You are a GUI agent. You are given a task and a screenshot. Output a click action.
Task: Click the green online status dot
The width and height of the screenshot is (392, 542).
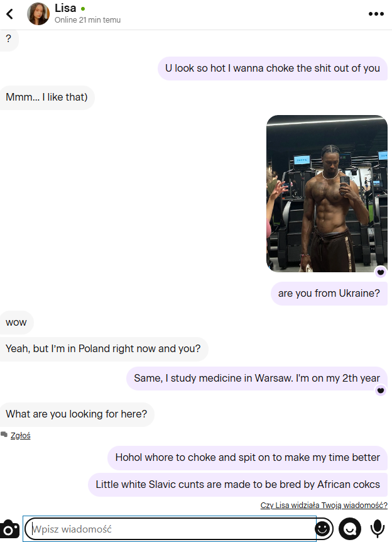point(83,9)
